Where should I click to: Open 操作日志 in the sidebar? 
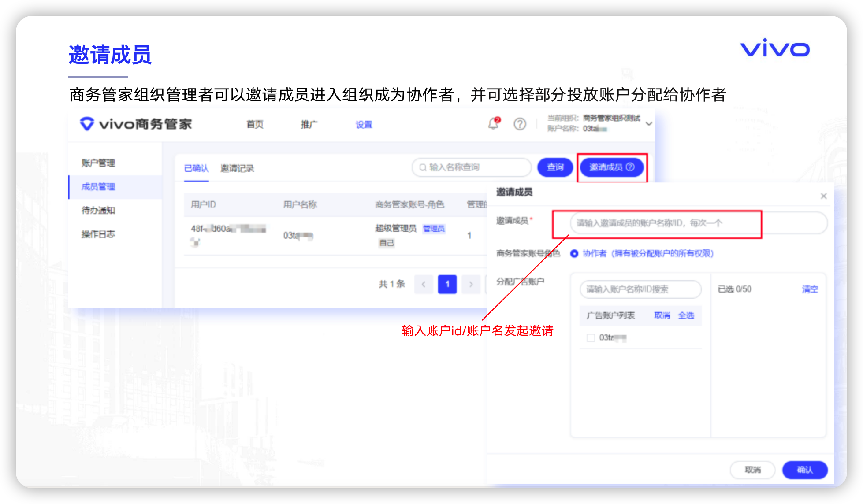[x=98, y=234]
